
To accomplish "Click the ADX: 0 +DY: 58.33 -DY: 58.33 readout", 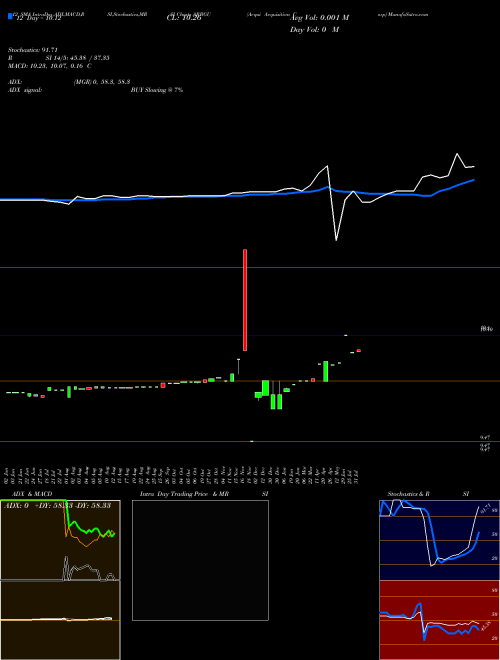I will tap(57, 505).
